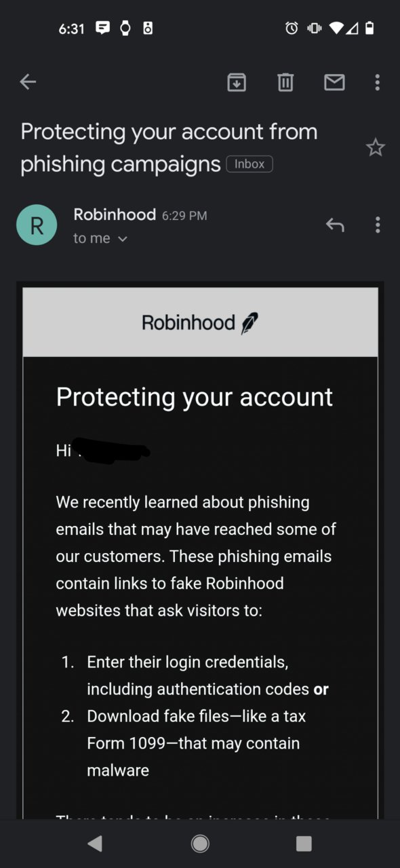
Task: Tap the Robinhood sender name
Action: 115,214
